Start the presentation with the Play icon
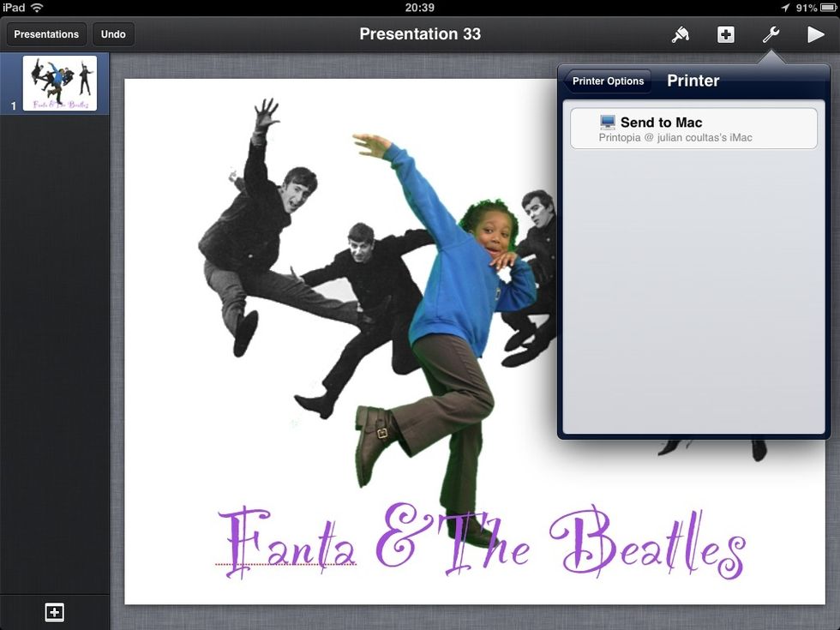The width and height of the screenshot is (840, 630). coord(815,34)
